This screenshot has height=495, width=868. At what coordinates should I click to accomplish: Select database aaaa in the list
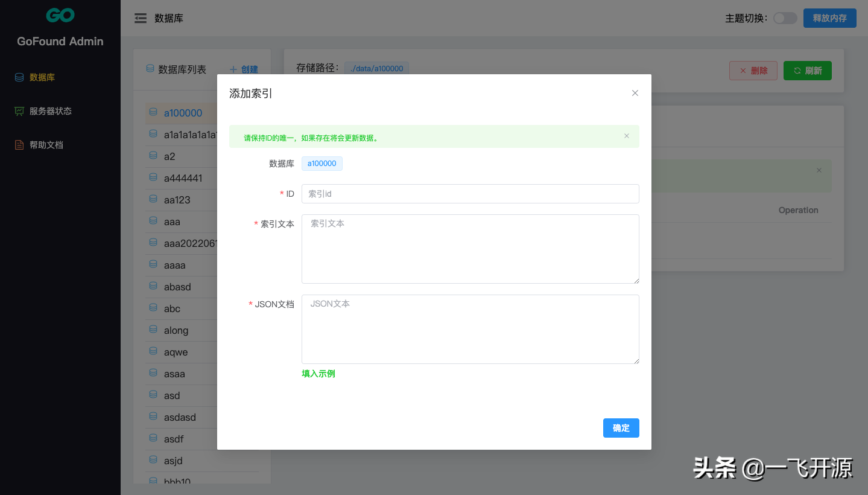(x=181, y=265)
